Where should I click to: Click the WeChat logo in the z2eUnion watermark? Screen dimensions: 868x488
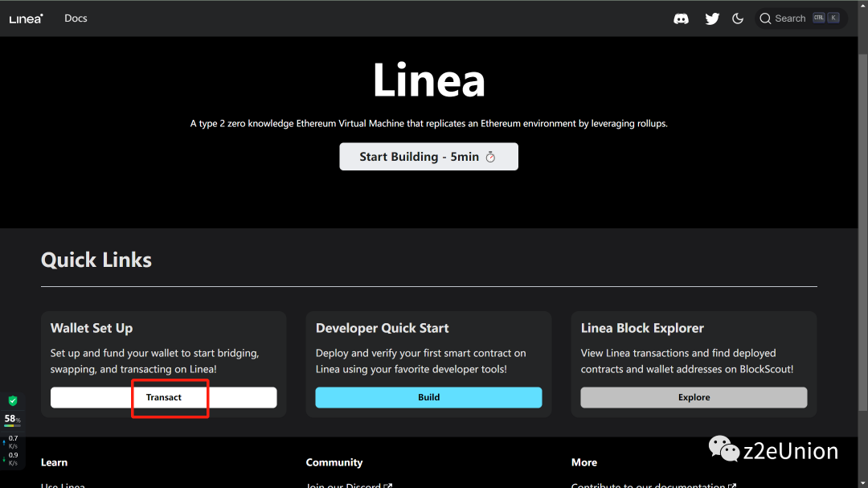[723, 449]
